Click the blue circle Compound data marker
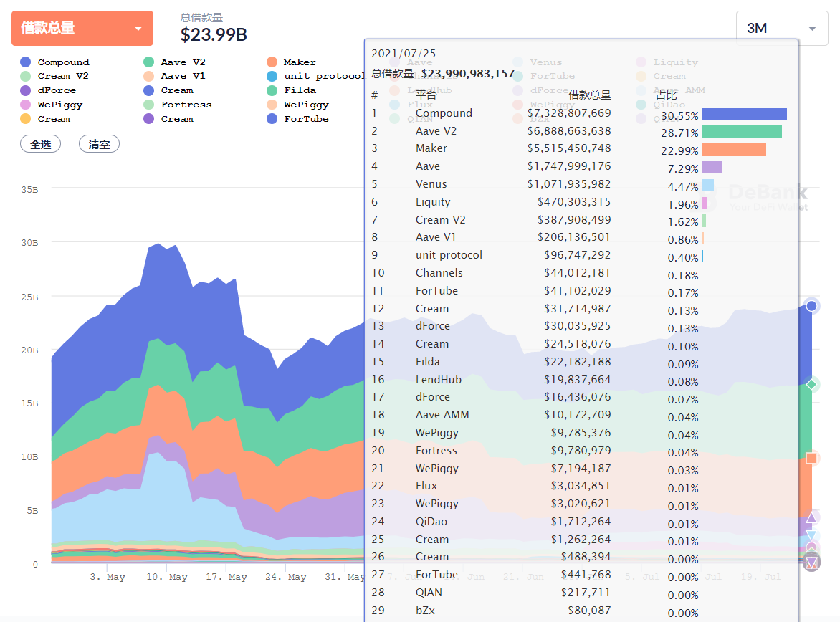The height and width of the screenshot is (622, 840). tap(811, 306)
